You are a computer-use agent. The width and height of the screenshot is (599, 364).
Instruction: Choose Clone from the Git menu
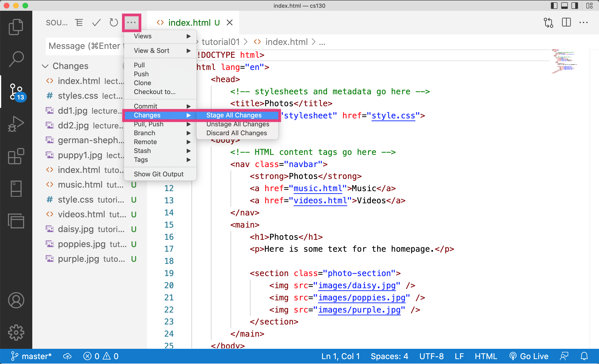coord(142,83)
